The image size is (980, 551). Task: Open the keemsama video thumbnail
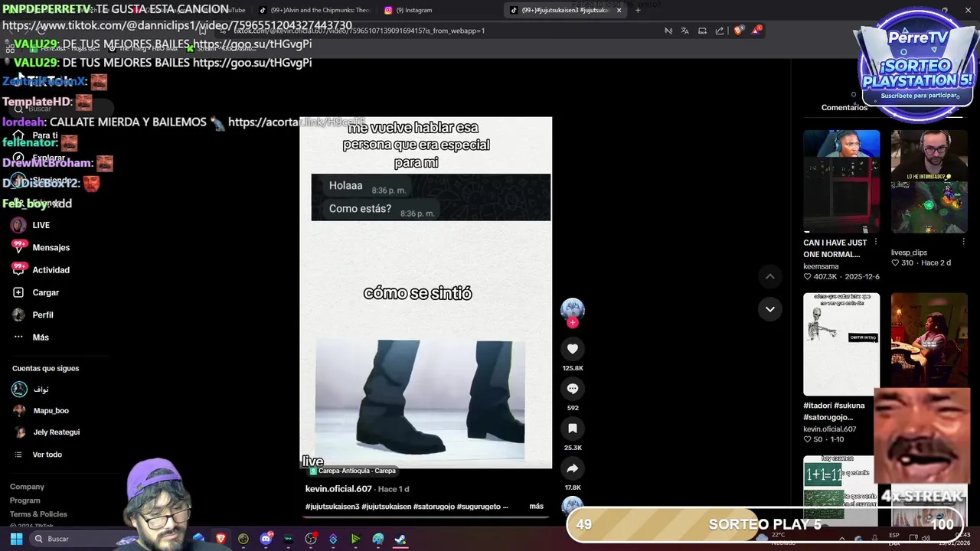841,181
